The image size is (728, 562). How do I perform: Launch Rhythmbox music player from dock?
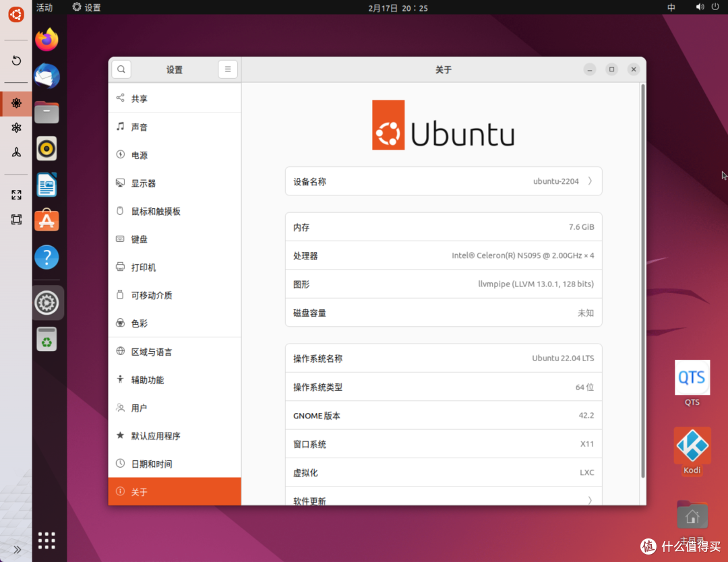47,148
